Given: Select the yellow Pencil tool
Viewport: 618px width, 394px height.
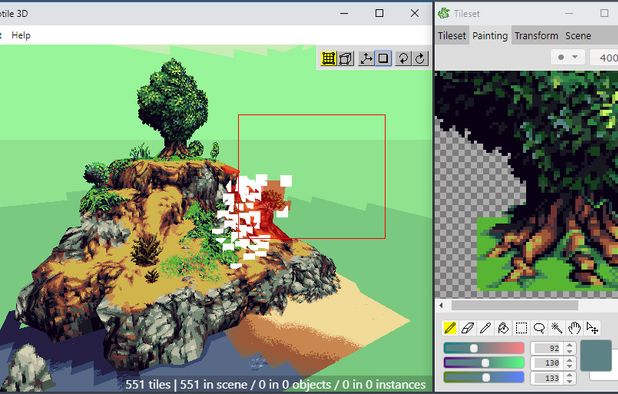Looking at the screenshot, I should click(450, 328).
